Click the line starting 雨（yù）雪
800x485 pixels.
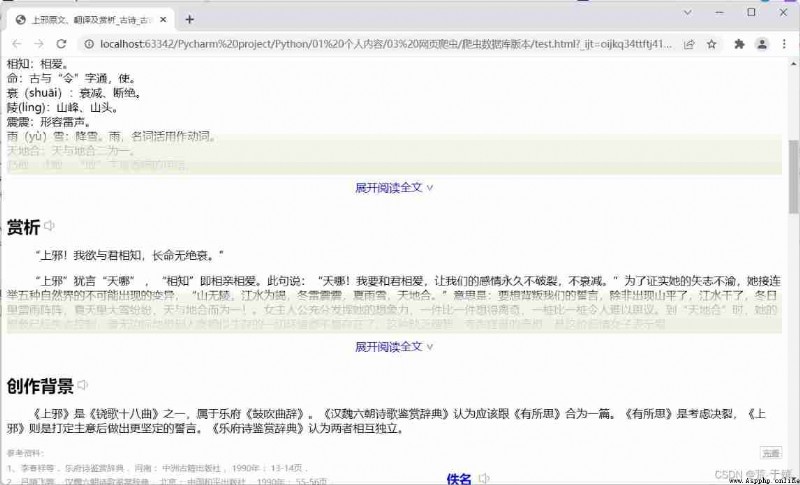point(112,137)
